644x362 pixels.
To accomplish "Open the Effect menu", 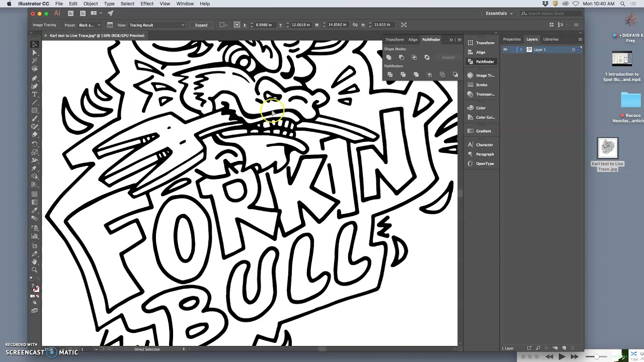I will (x=147, y=4).
